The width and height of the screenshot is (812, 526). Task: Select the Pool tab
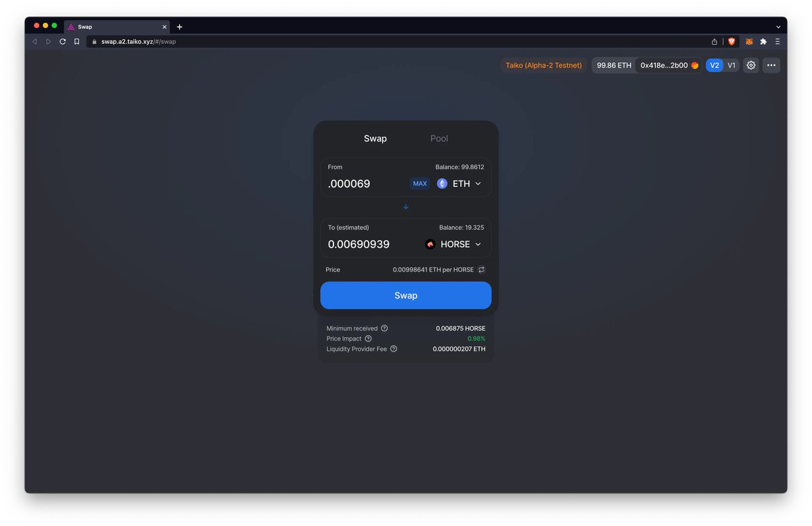coord(439,138)
